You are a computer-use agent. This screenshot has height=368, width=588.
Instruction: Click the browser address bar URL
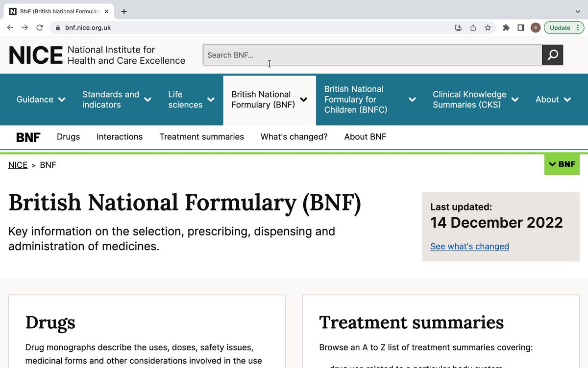(88, 28)
